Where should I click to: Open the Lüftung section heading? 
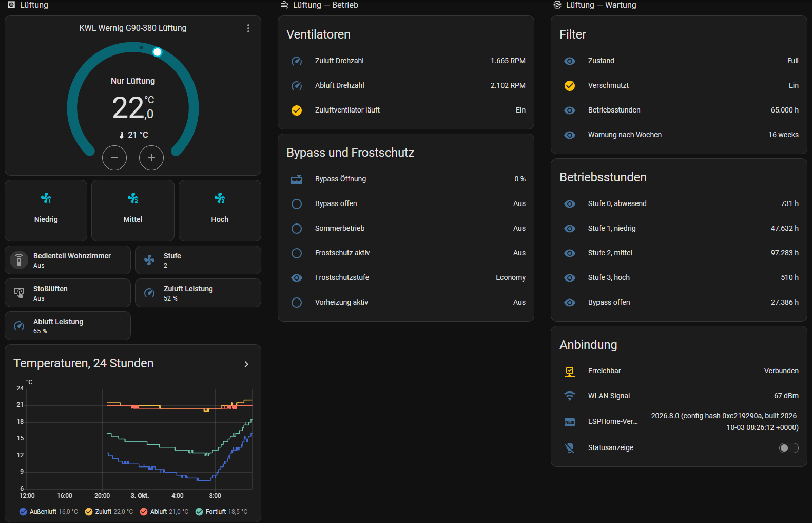point(28,5)
